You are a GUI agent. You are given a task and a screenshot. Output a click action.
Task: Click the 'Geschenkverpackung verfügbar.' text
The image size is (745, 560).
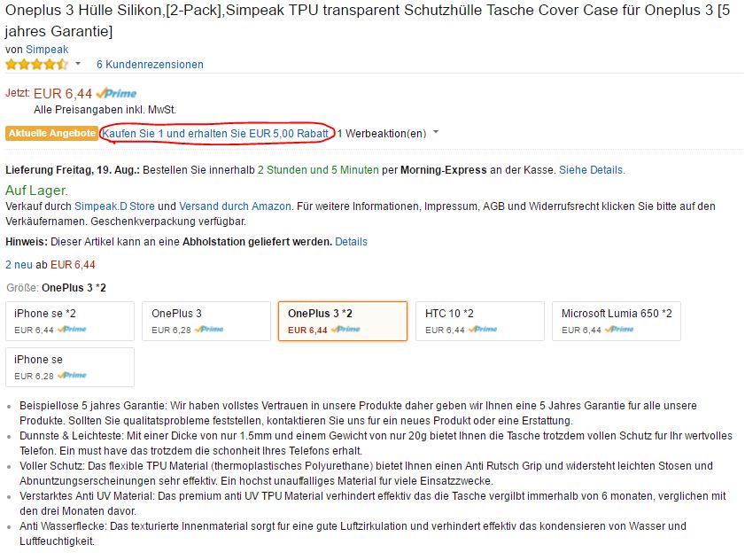coord(168,222)
